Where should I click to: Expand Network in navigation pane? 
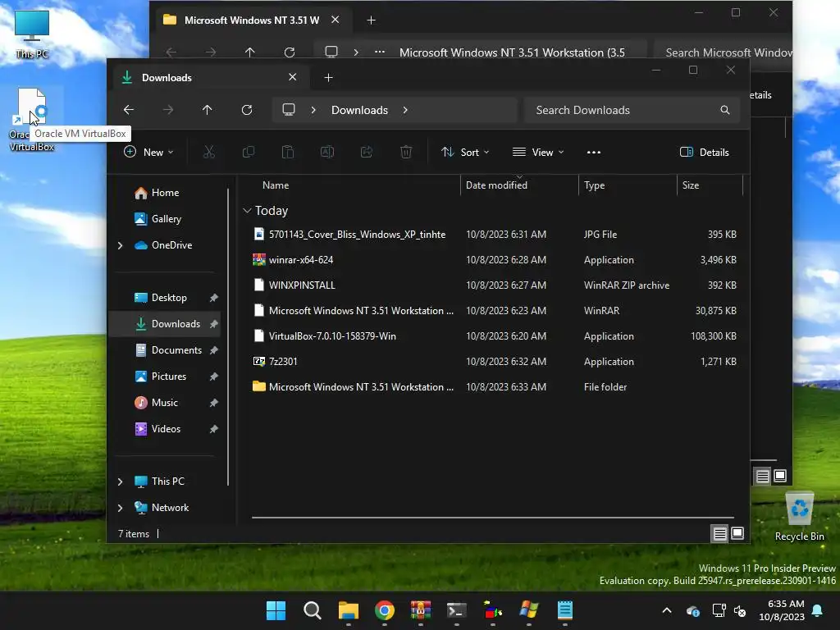point(120,508)
